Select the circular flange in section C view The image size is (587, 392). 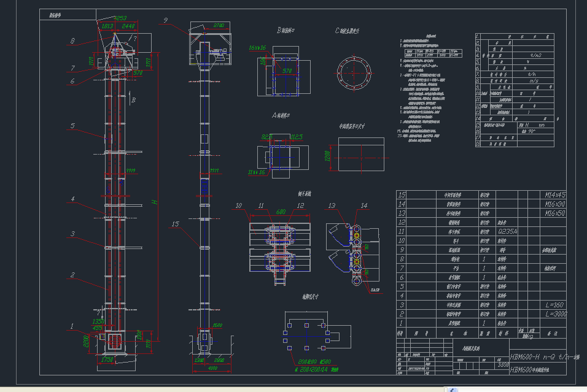click(354, 74)
